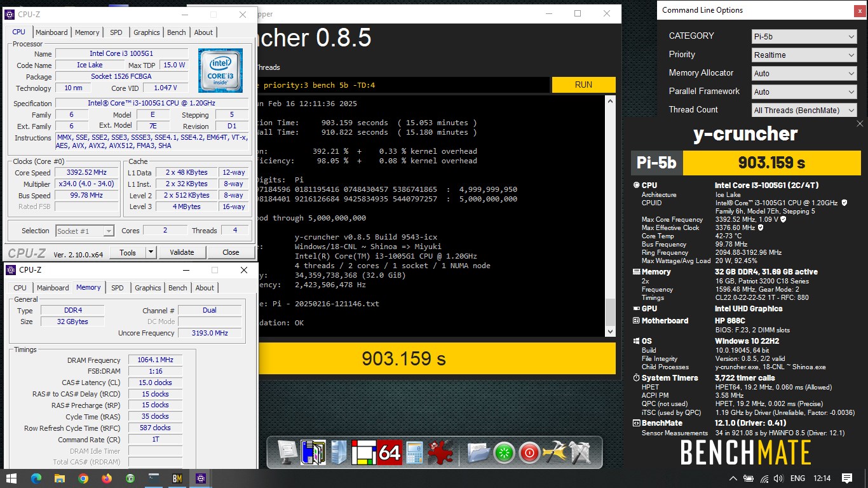Image resolution: width=868 pixels, height=488 pixels.
Task: Click the 12:14 clock on the taskbar
Action: [822, 478]
